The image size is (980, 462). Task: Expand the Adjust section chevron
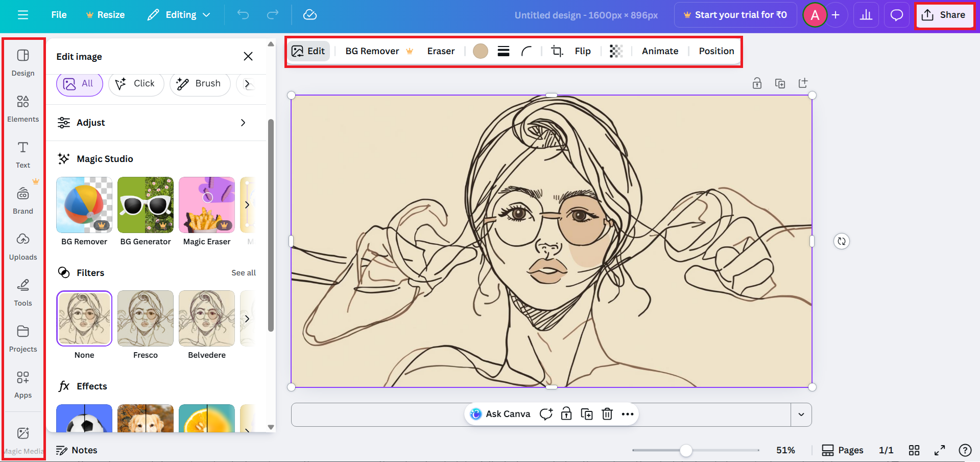pyautogui.click(x=243, y=123)
